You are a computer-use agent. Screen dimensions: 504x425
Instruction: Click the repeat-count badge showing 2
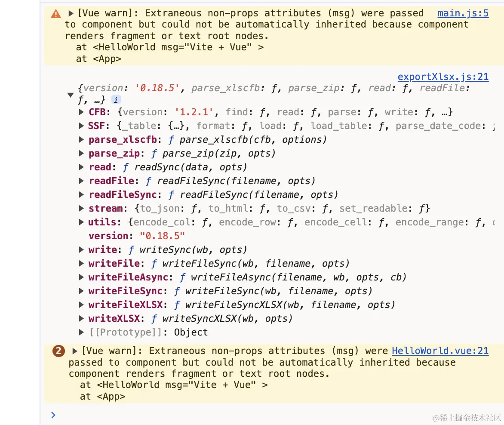coord(58,351)
